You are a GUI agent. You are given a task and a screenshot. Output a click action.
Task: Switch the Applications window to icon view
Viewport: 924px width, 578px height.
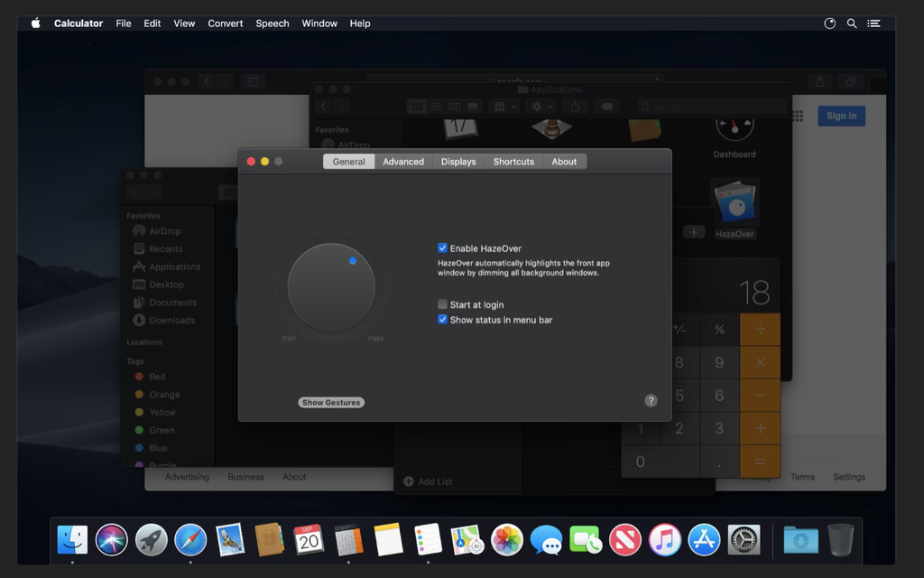click(x=417, y=107)
